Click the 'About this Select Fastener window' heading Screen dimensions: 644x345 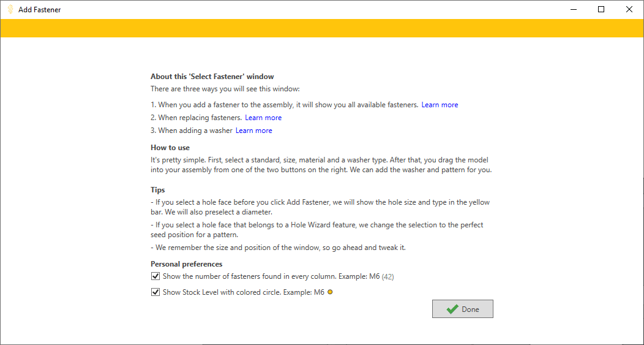point(212,77)
